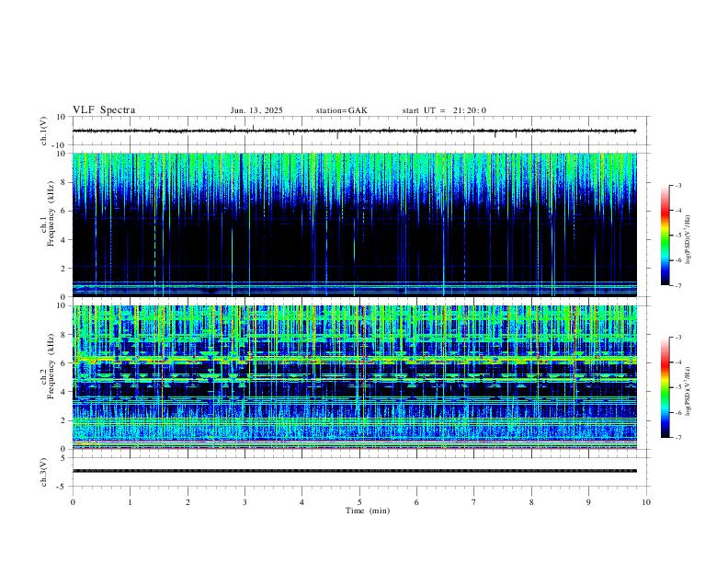The width and height of the screenshot is (728, 563).
Task: Click the '-7' tick on ch.2 color scale
Action: [x=677, y=438]
